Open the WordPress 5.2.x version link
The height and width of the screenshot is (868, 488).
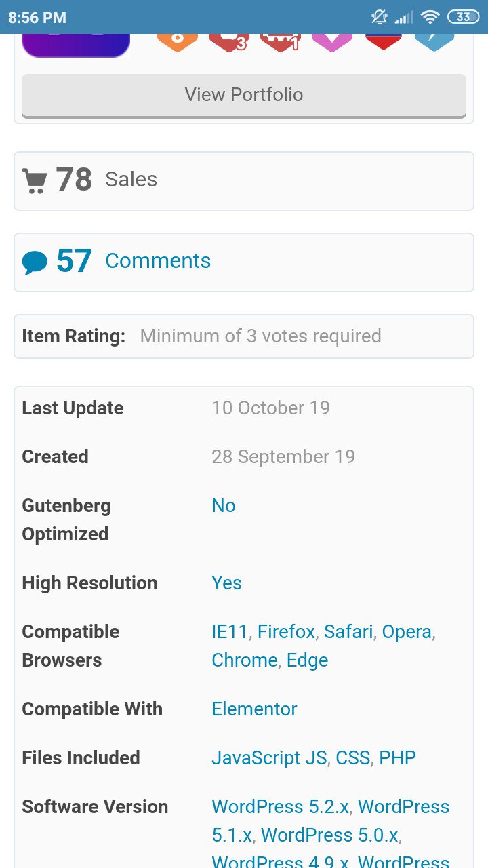click(280, 807)
